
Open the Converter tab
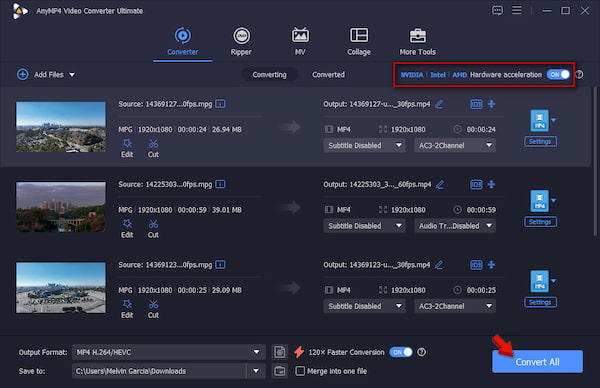(183, 42)
